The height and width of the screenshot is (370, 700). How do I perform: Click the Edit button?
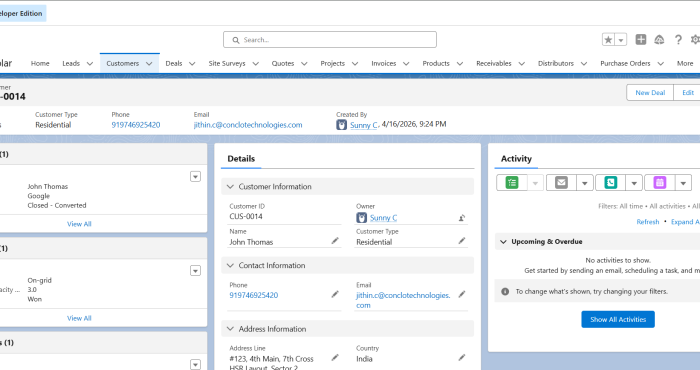tap(688, 92)
